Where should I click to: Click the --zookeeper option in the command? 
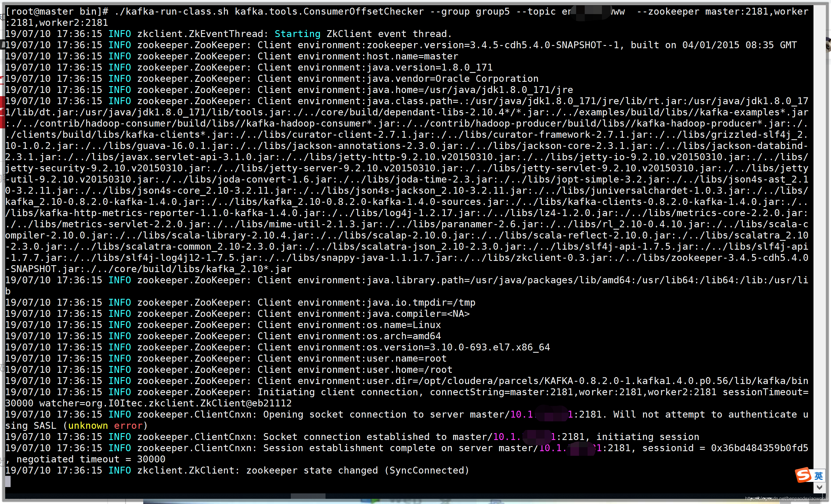668,11
